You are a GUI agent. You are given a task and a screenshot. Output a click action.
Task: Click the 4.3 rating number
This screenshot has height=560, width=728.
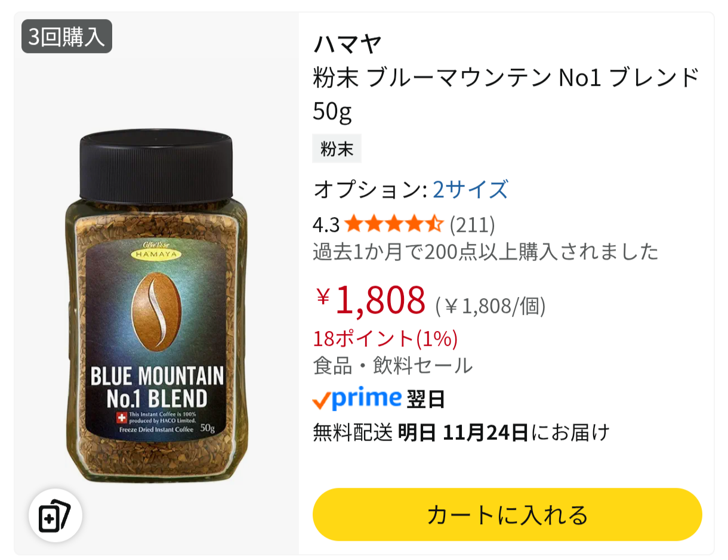326,225
